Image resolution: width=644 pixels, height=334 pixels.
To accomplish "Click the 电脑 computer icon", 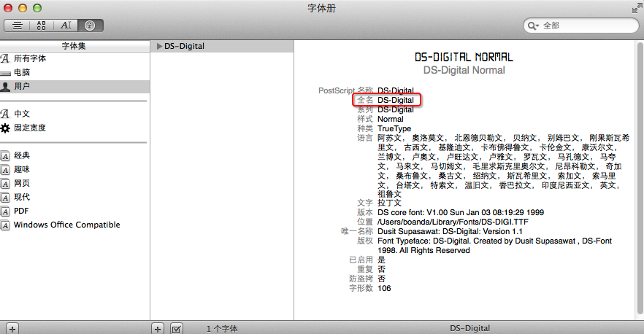I will point(5,74).
